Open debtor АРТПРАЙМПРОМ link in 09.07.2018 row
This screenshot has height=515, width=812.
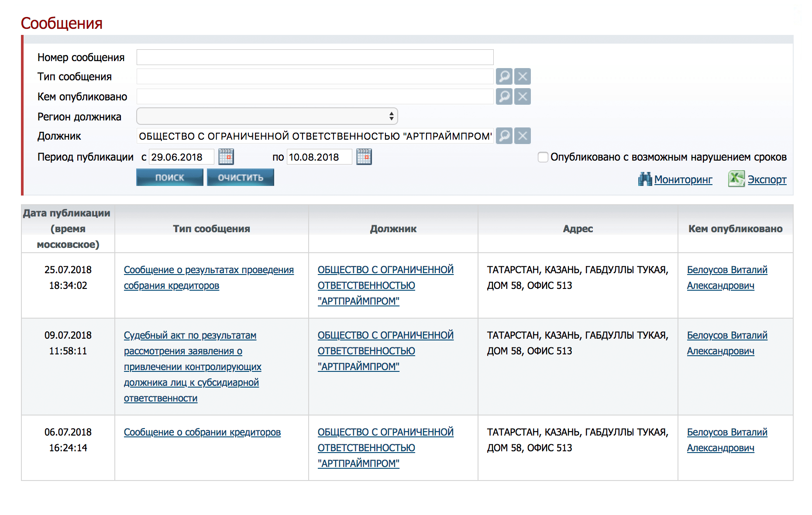point(385,351)
